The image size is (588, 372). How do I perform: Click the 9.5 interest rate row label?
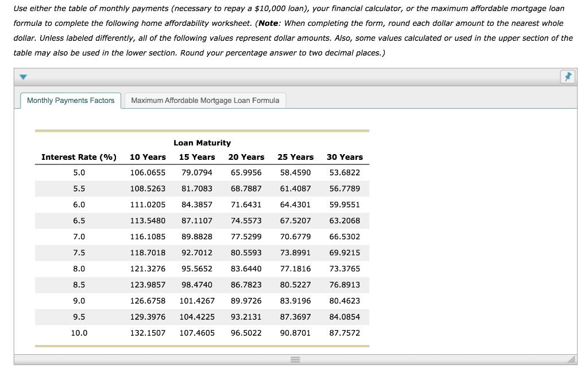[79, 317]
